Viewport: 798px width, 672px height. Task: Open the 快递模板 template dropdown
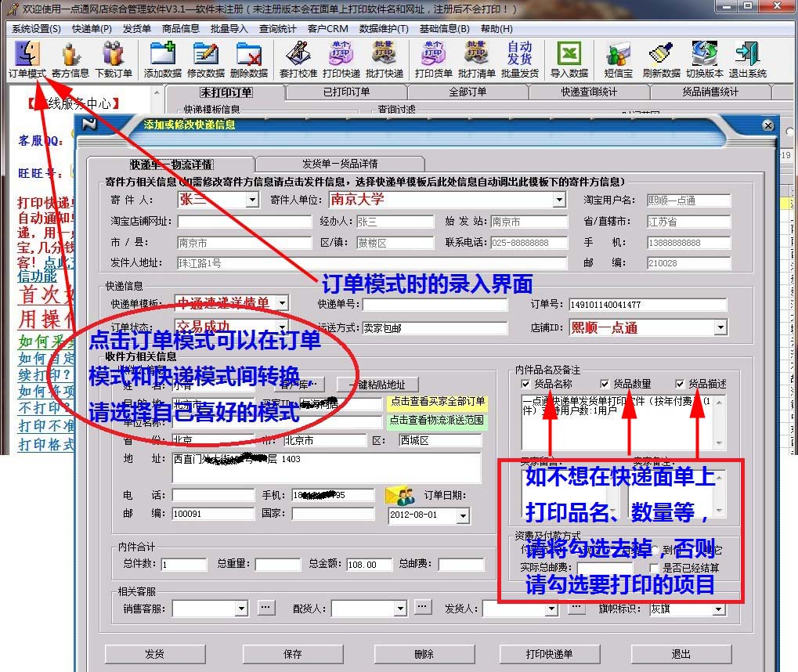[x=280, y=302]
